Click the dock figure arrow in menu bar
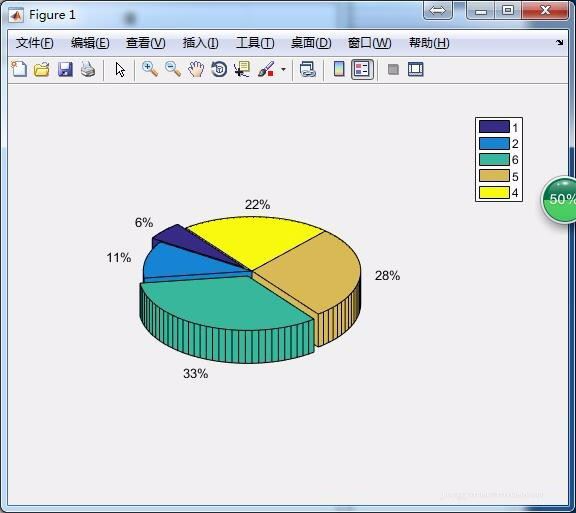This screenshot has width=576, height=513. (x=559, y=43)
